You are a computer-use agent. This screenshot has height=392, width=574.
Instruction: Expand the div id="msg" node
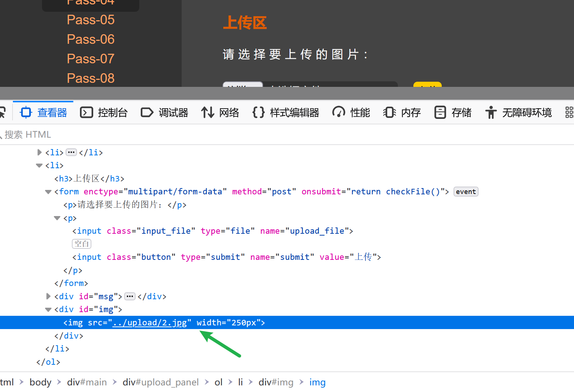point(48,296)
